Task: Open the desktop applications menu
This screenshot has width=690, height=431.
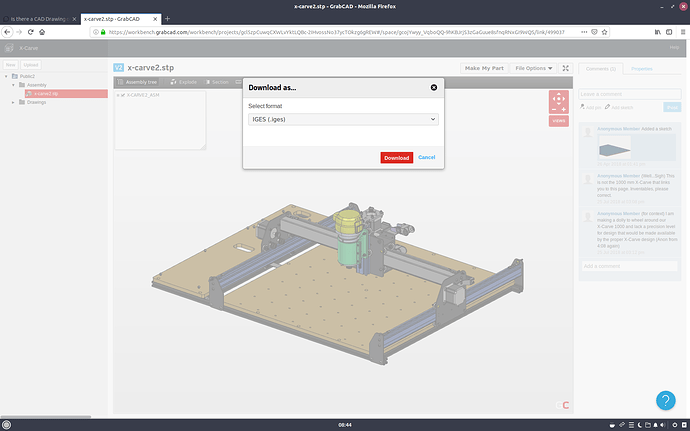Action: 6,425
